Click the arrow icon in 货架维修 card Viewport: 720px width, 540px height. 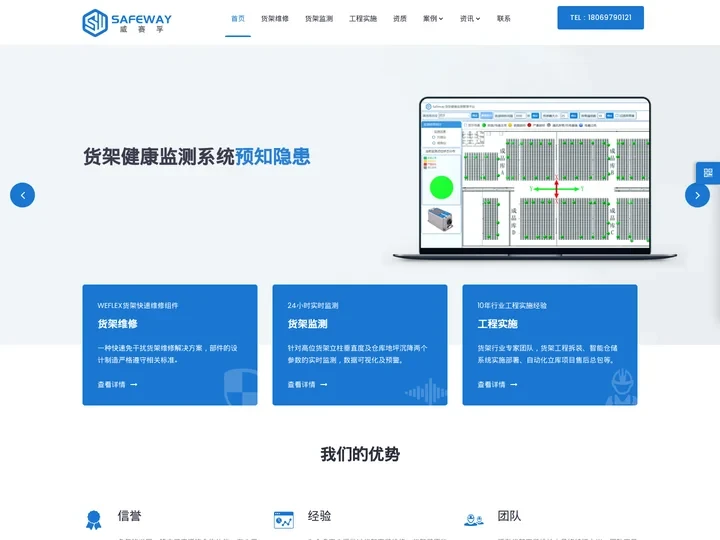tap(134, 384)
